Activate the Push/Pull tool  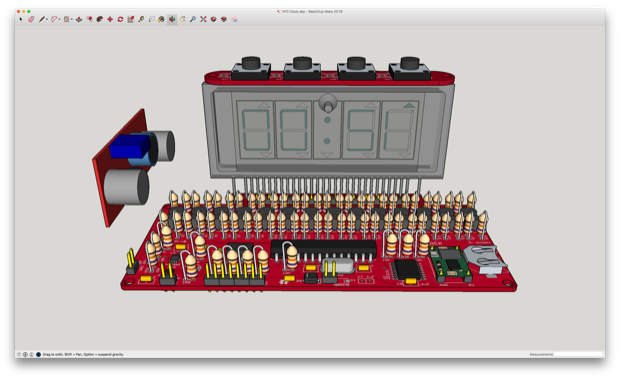tap(79, 19)
